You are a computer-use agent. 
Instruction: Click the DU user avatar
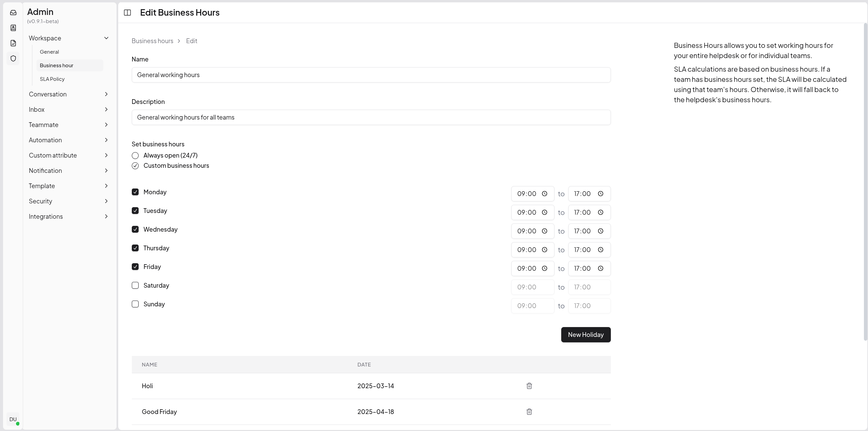(13, 419)
